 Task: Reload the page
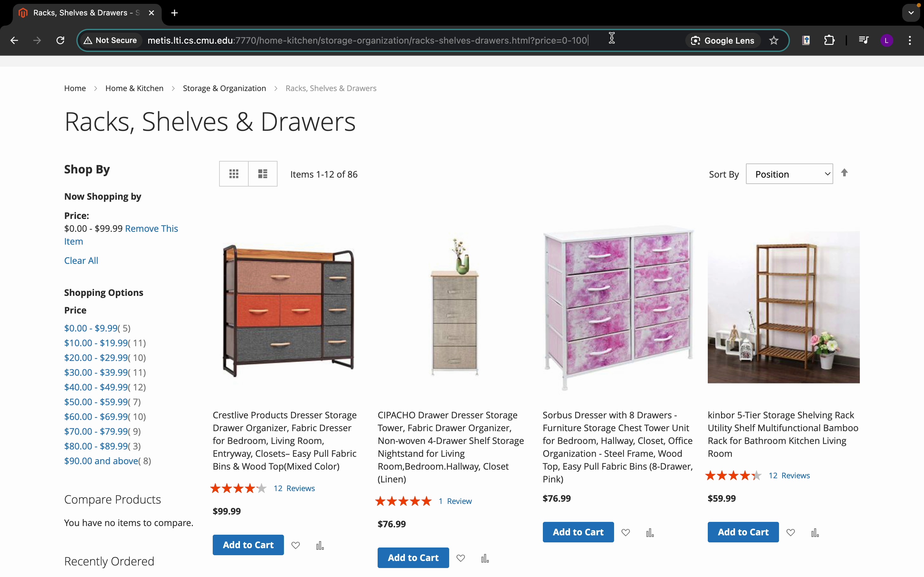[x=60, y=40]
